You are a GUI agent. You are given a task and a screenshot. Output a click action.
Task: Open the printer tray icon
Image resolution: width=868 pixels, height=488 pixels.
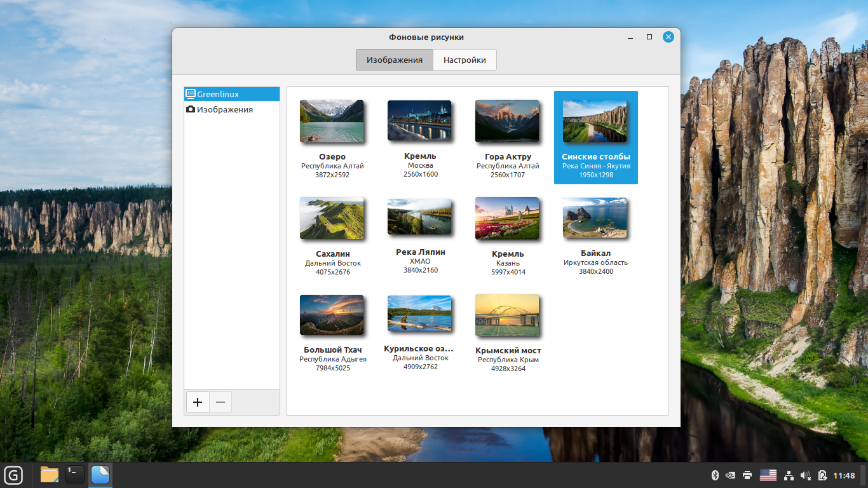tap(747, 475)
